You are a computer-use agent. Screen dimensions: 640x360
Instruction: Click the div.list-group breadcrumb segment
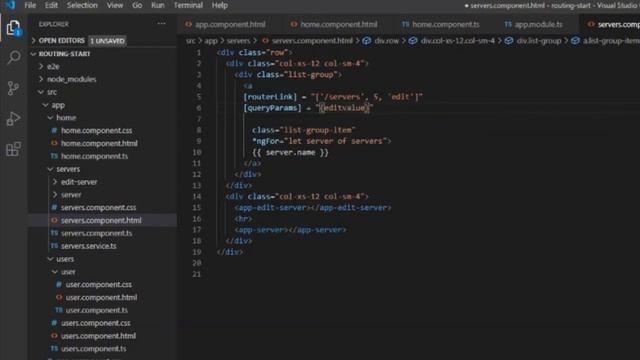tap(539, 41)
